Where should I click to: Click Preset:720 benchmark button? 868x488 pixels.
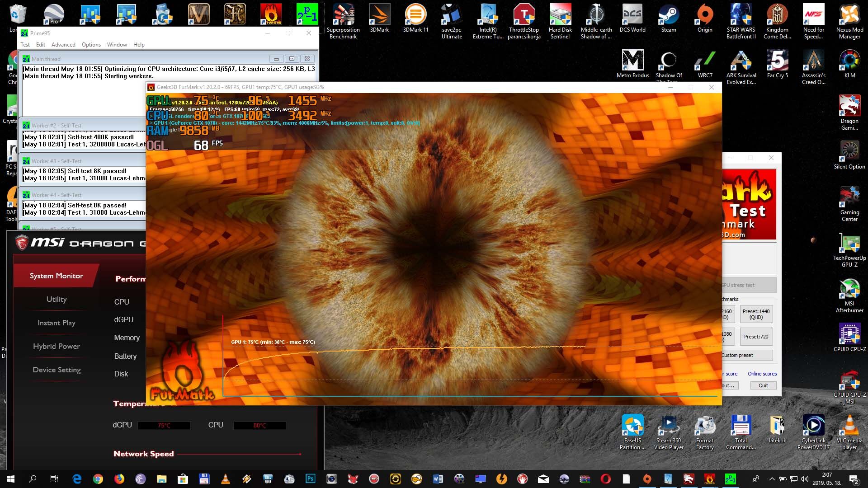(x=756, y=337)
